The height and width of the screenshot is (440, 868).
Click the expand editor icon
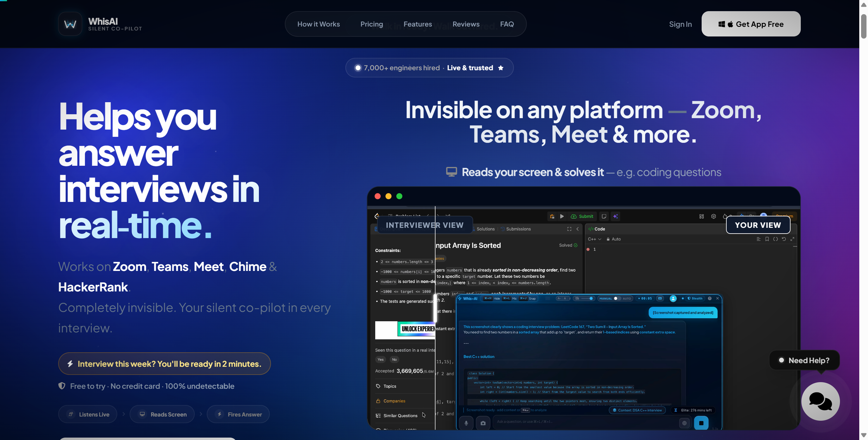(x=792, y=239)
